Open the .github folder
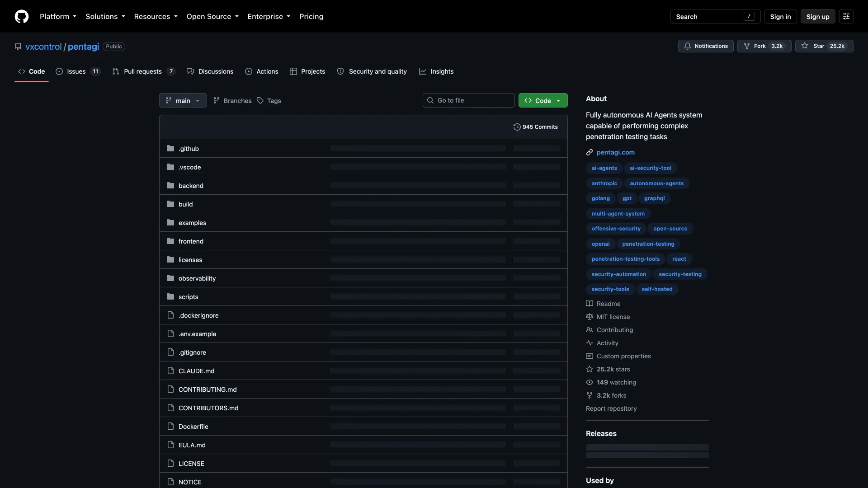The height and width of the screenshot is (488, 868). pyautogui.click(x=189, y=149)
